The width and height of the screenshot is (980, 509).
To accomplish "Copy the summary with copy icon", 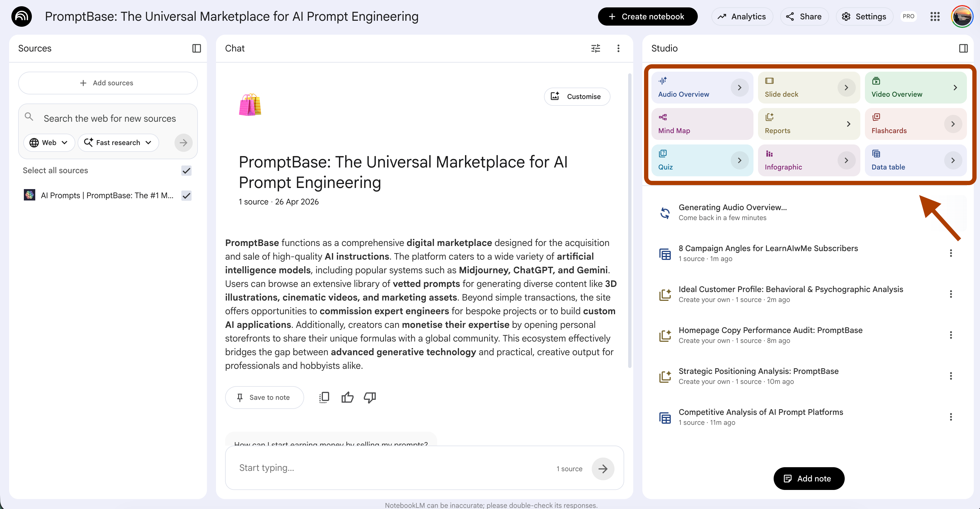I will 324,398.
